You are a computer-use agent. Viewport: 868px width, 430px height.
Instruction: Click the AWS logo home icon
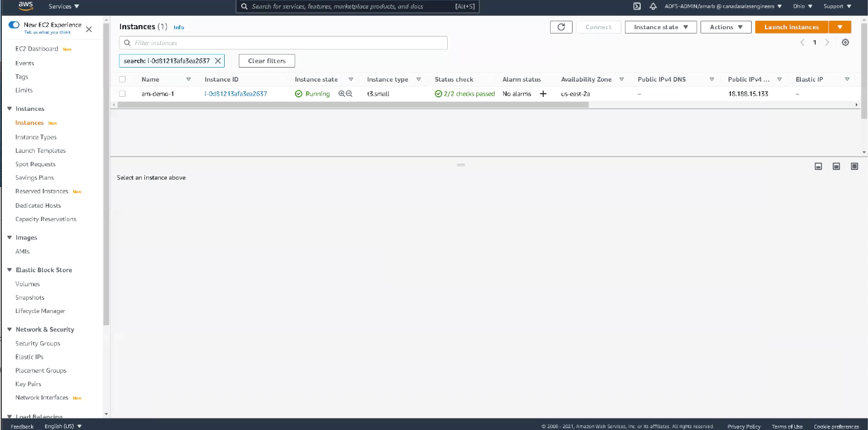click(25, 6)
